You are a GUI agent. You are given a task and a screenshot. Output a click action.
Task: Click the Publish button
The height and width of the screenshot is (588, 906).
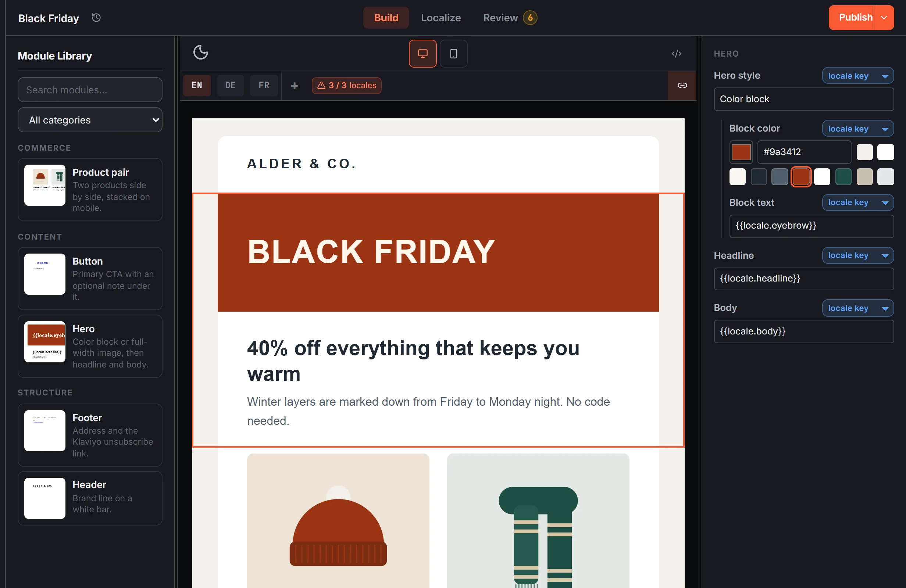pyautogui.click(x=852, y=18)
